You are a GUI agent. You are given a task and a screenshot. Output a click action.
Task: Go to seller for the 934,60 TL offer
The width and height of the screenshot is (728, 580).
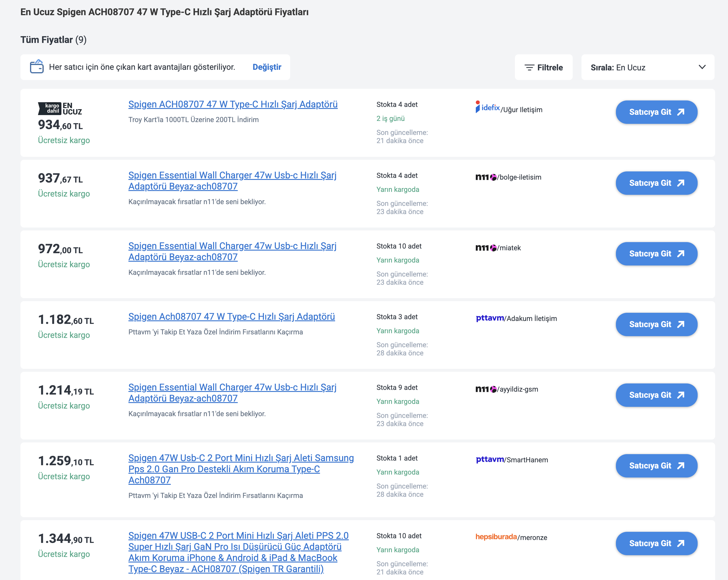[x=656, y=112]
